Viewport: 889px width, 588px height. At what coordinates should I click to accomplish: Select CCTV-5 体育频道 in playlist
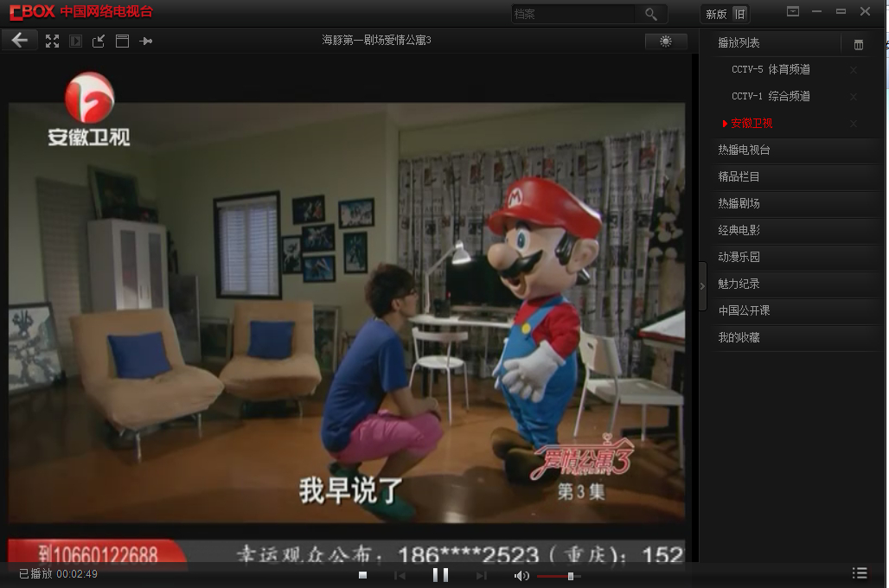tap(771, 69)
